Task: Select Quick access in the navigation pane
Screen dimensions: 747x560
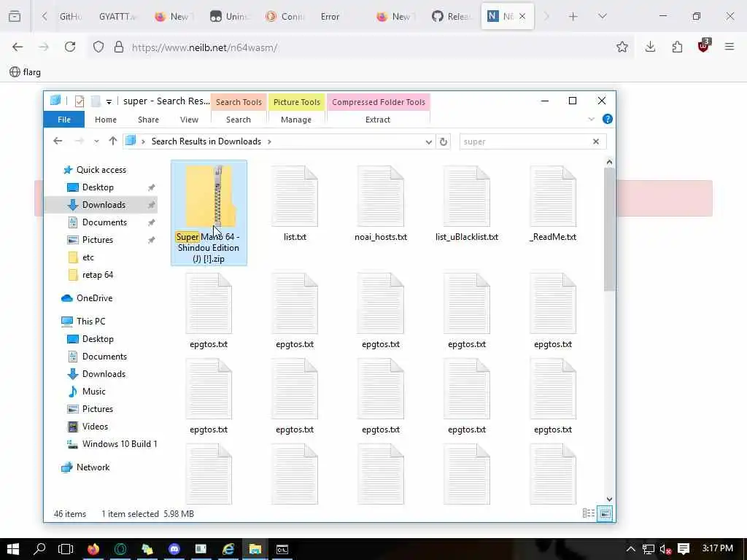Action: 101,169
